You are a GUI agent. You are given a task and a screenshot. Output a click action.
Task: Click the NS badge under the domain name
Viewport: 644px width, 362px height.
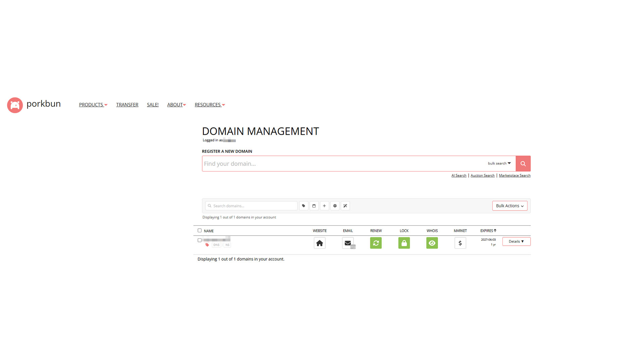pos(227,245)
